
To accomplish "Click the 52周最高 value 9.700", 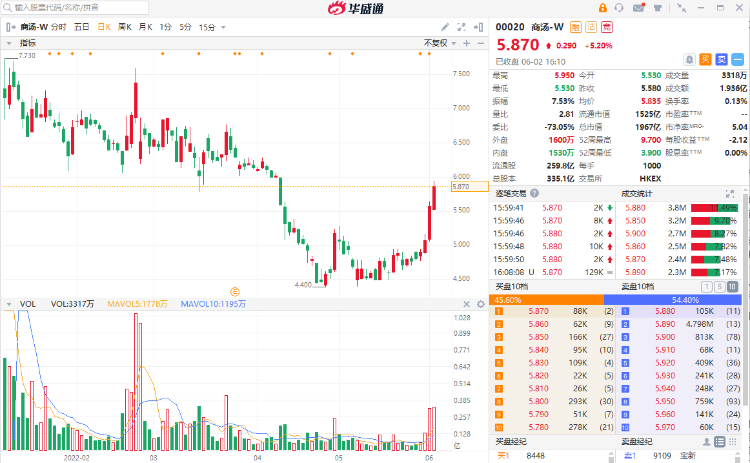I will [x=651, y=140].
